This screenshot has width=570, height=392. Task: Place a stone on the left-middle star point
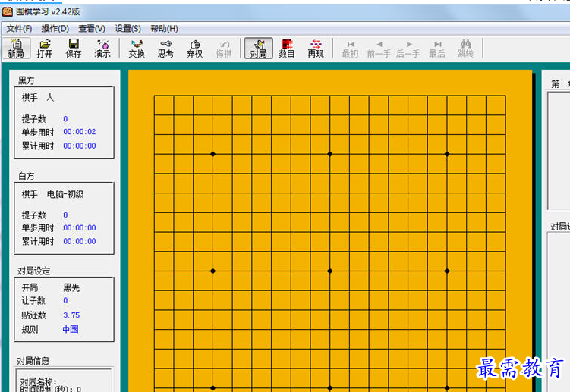[213, 271]
